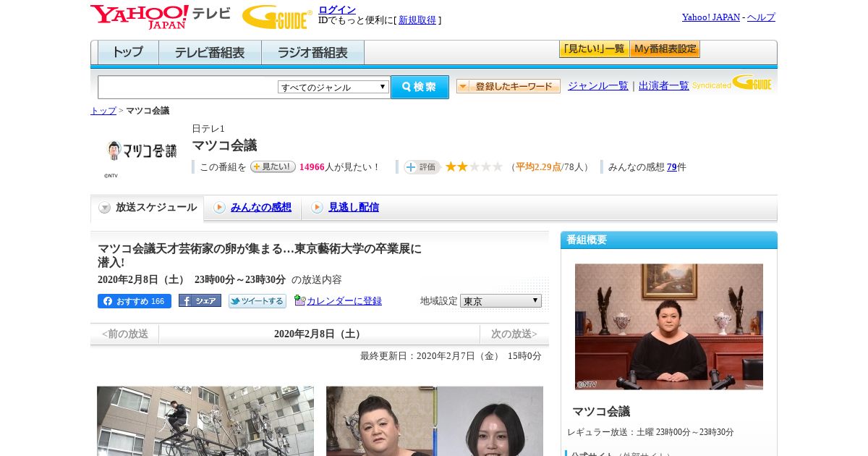The image size is (868, 456).
Task: Open the カレンダーに登録 link
Action: [x=344, y=301]
